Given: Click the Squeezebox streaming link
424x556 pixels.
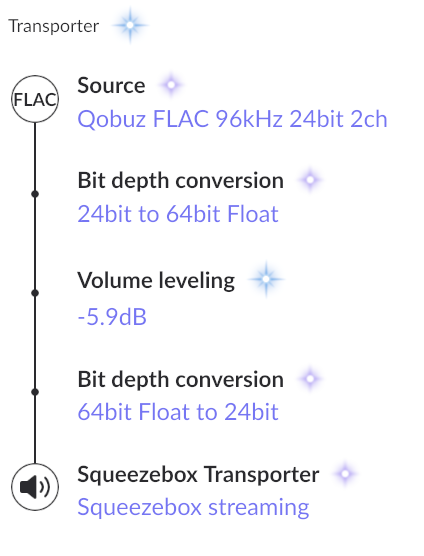Looking at the screenshot, I should pyautogui.click(x=193, y=507).
